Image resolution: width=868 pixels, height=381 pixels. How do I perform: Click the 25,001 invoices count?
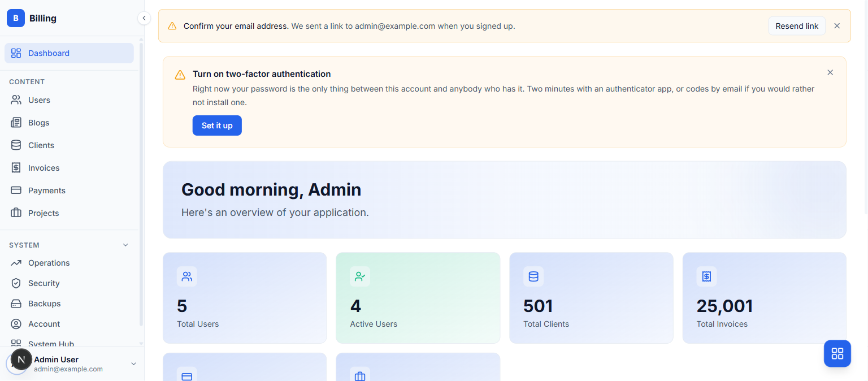point(724,306)
